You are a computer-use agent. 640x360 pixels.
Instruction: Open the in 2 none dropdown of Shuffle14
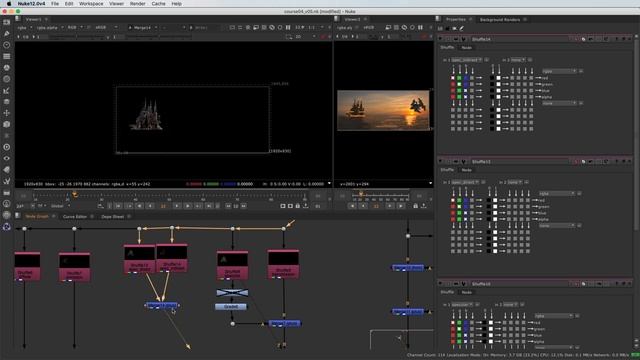518,60
